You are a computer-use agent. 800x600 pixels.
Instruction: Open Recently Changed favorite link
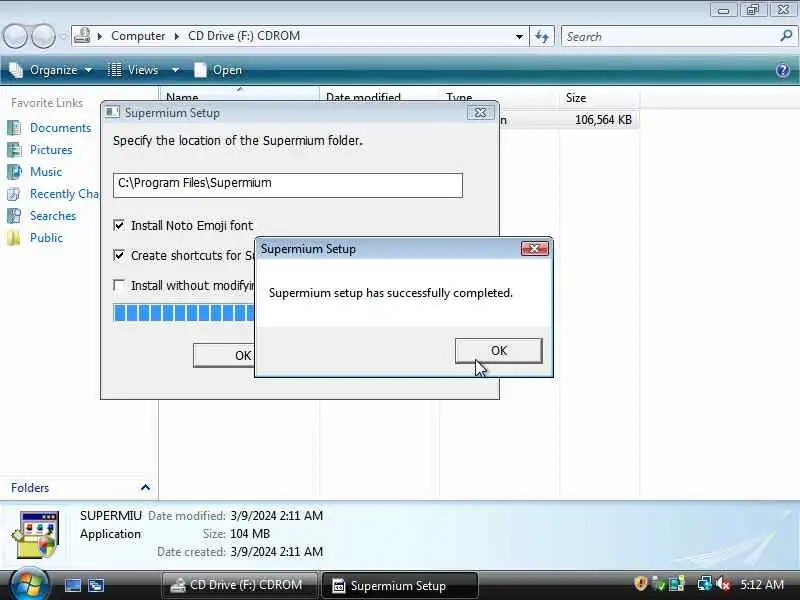[x=64, y=194]
